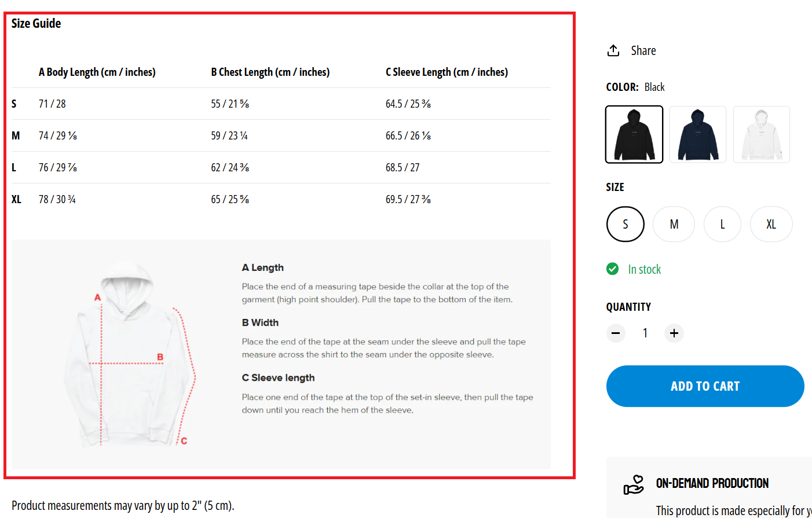The image size is (812, 518).
Task: Select the black hoodie color swatch
Action: pyautogui.click(x=634, y=134)
